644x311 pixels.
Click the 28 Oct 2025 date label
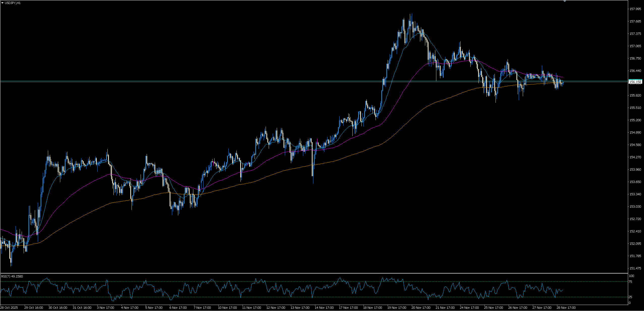9,308
